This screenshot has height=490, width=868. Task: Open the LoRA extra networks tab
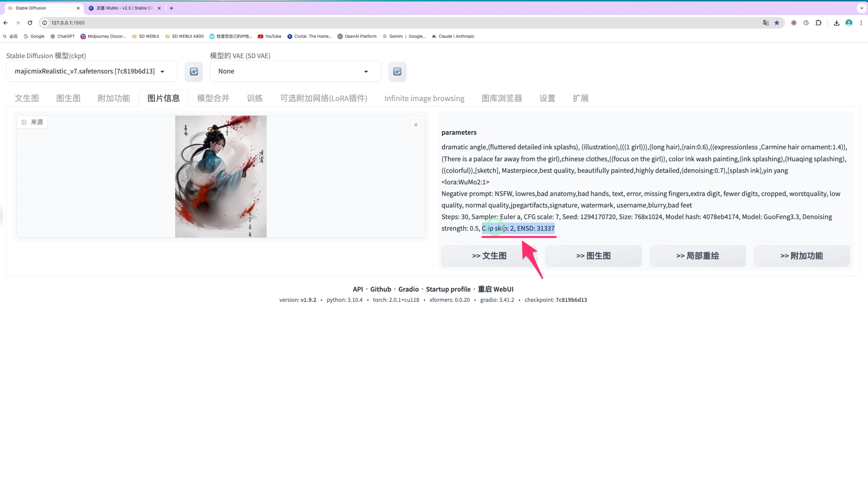point(323,98)
